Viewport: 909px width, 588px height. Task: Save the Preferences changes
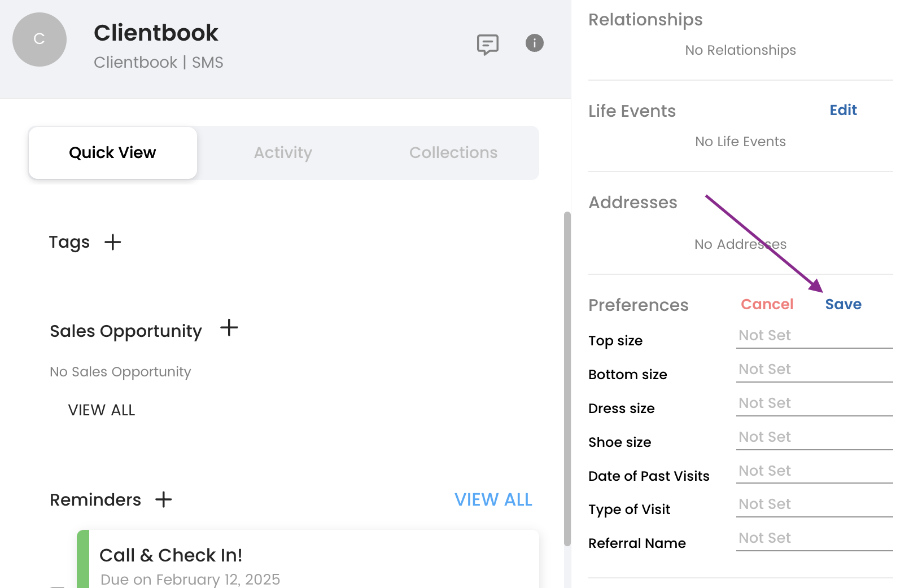(843, 304)
